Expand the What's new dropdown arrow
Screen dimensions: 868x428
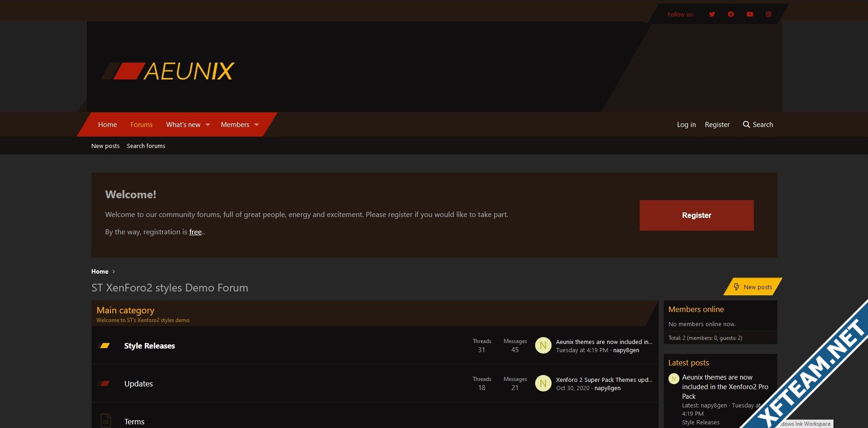point(208,125)
